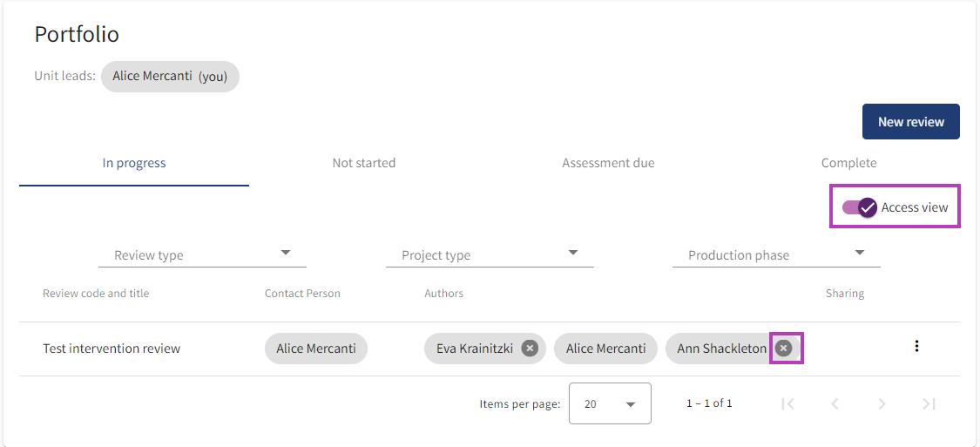Create a New review

910,122
